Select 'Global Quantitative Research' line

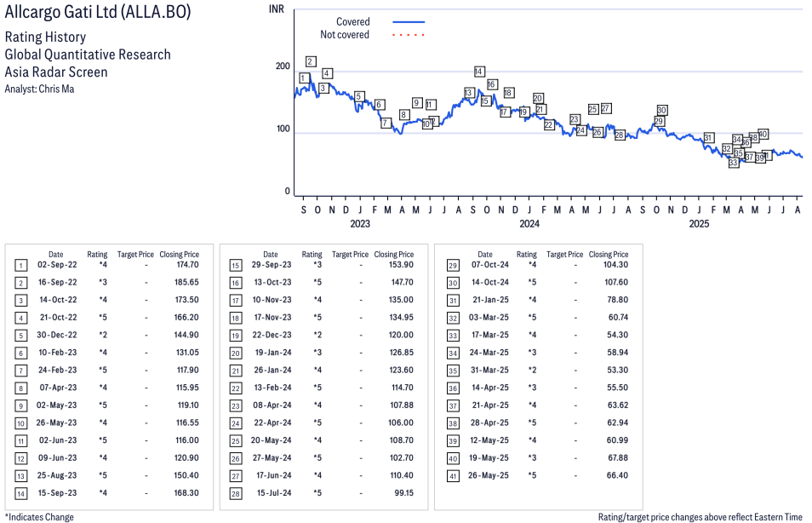(88, 55)
